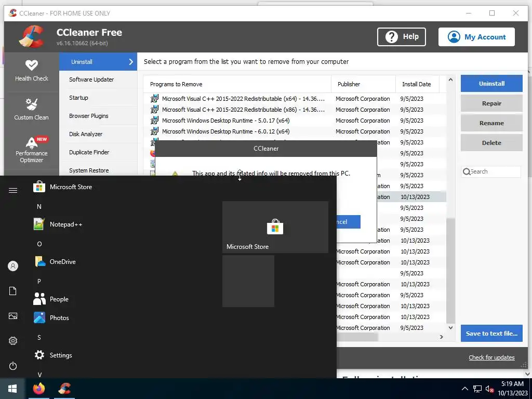532x399 pixels.
Task: Select Windows Desktop Runtime 5.0.17 (x64) row
Action: (x=295, y=121)
